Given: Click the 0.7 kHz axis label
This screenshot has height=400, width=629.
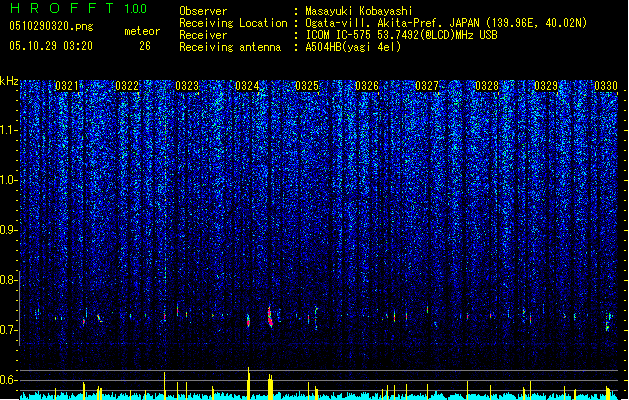Looking at the screenshot, I should (9, 330).
